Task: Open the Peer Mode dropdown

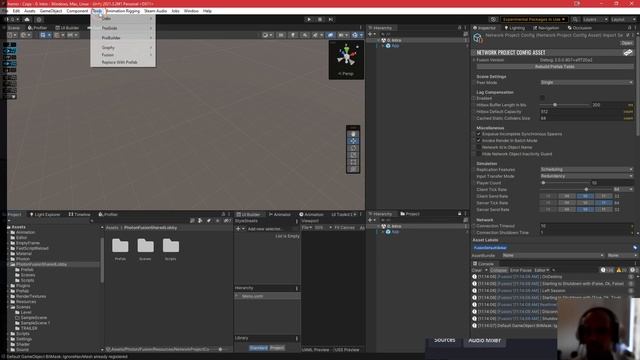Action: [x=587, y=82]
